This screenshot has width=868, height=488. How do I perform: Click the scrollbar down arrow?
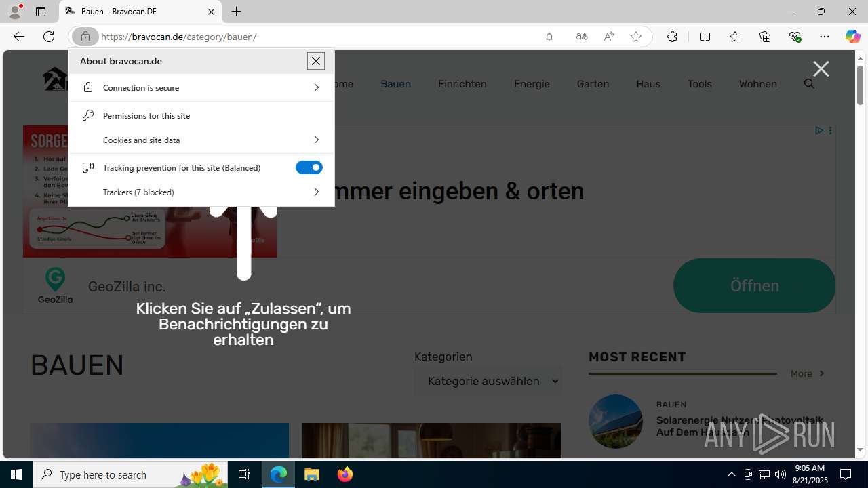pos(860,449)
